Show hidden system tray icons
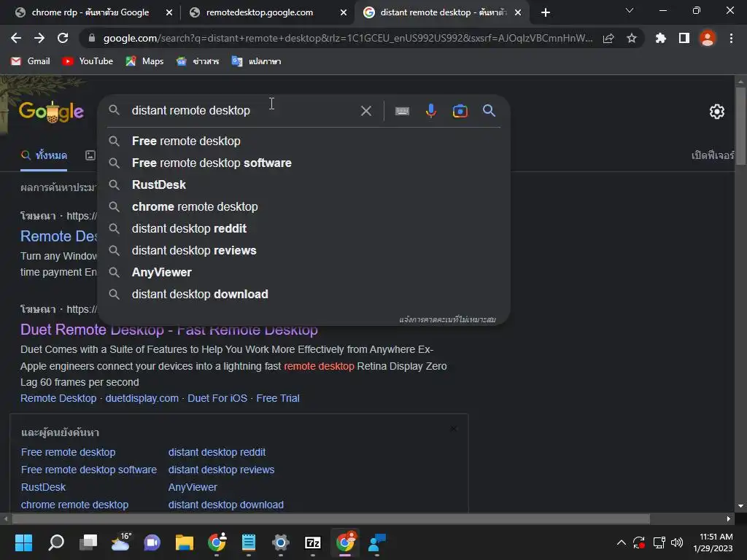This screenshot has height=560, width=747. pyautogui.click(x=622, y=542)
